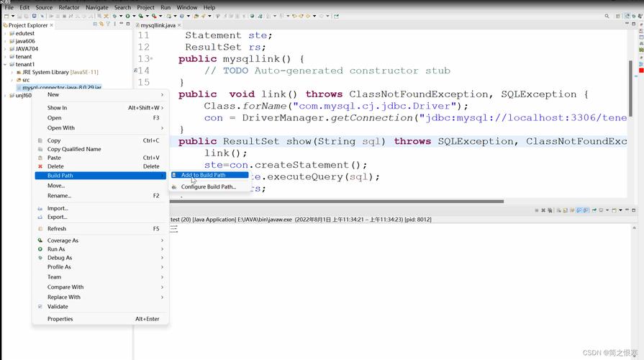Select the JAVA704 project
Image resolution: width=644 pixels, height=360 pixels.
pyautogui.click(x=26, y=49)
